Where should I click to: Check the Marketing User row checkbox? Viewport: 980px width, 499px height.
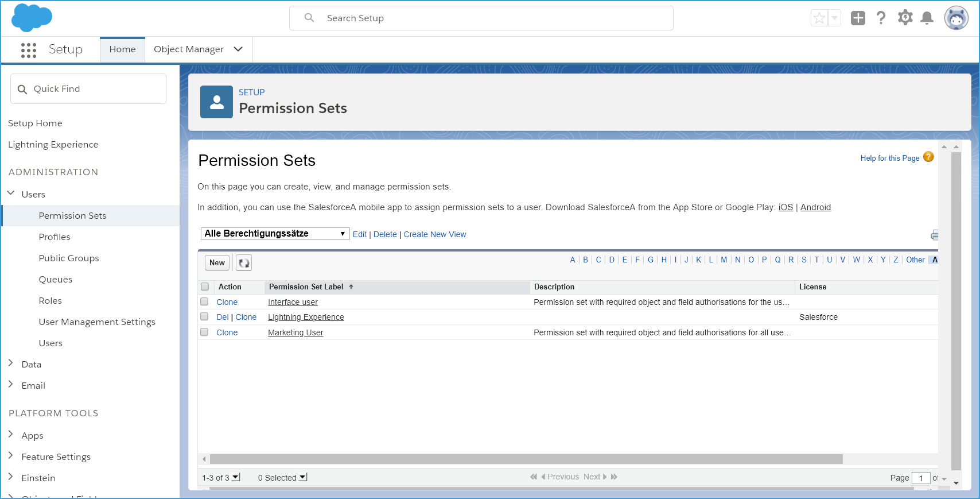204,332
